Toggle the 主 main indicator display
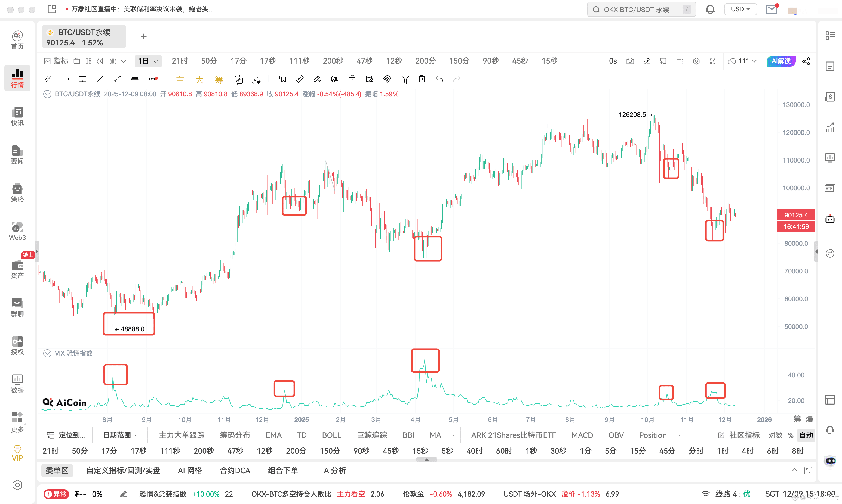842x504 pixels. tap(180, 79)
